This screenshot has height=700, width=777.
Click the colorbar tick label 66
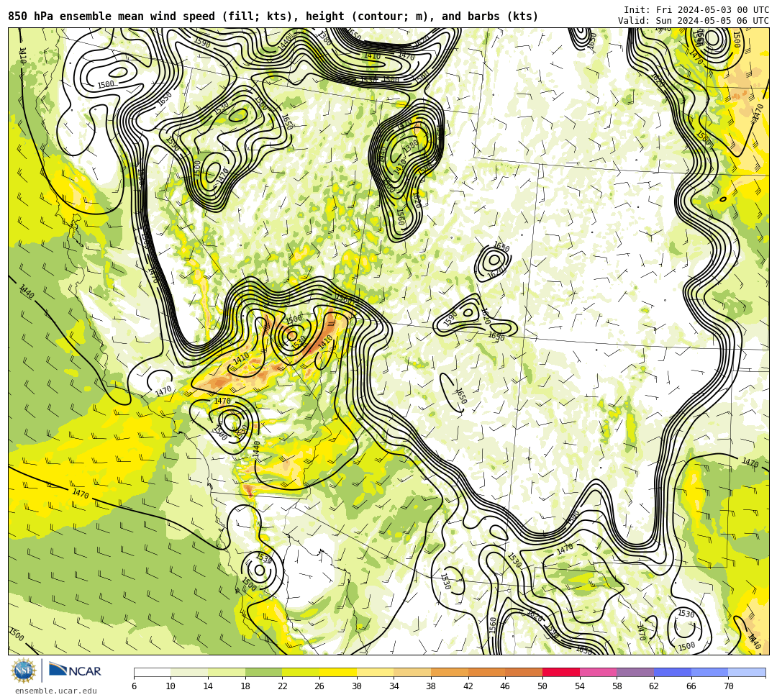click(691, 686)
